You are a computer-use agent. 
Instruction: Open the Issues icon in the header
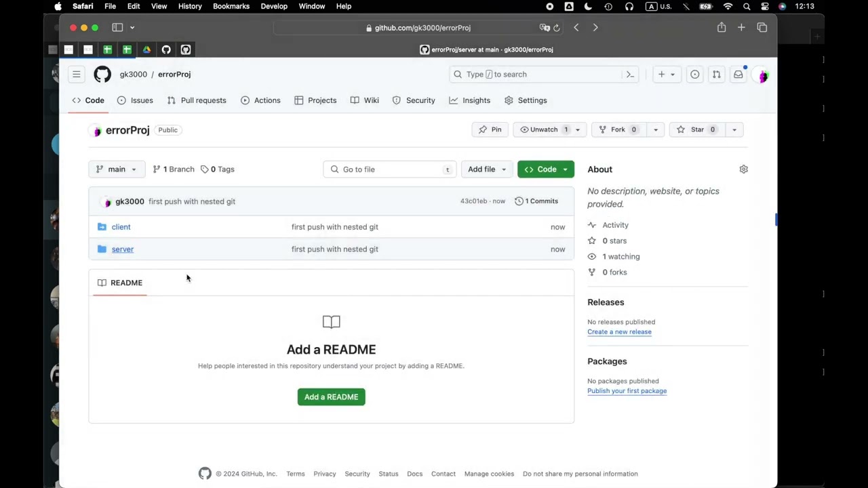point(694,75)
